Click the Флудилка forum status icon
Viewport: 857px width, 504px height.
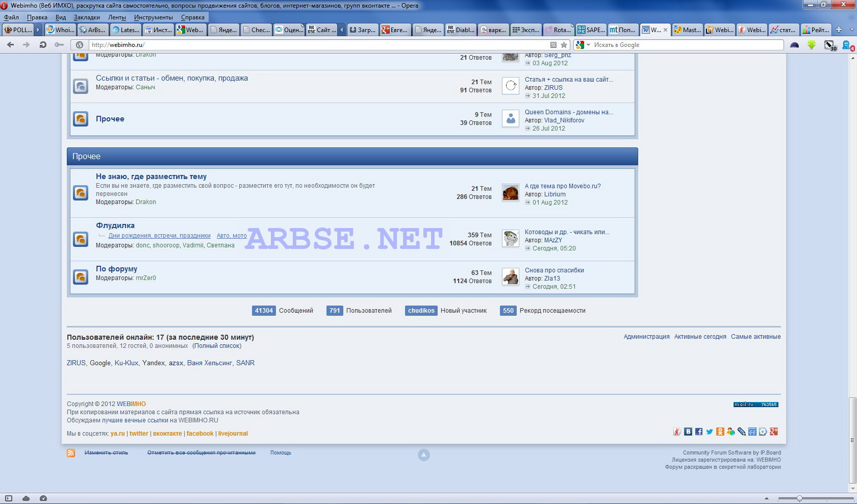(x=81, y=239)
